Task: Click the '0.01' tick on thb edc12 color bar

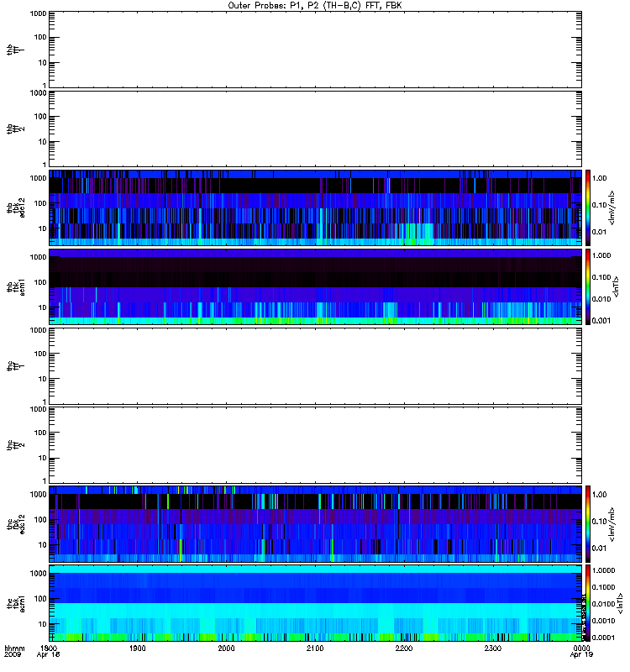Action: click(x=599, y=232)
